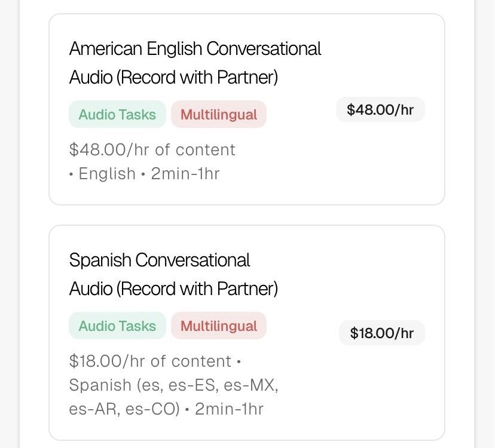Select the Multilingual tag on Spanish card
495x448 pixels.
219,326
